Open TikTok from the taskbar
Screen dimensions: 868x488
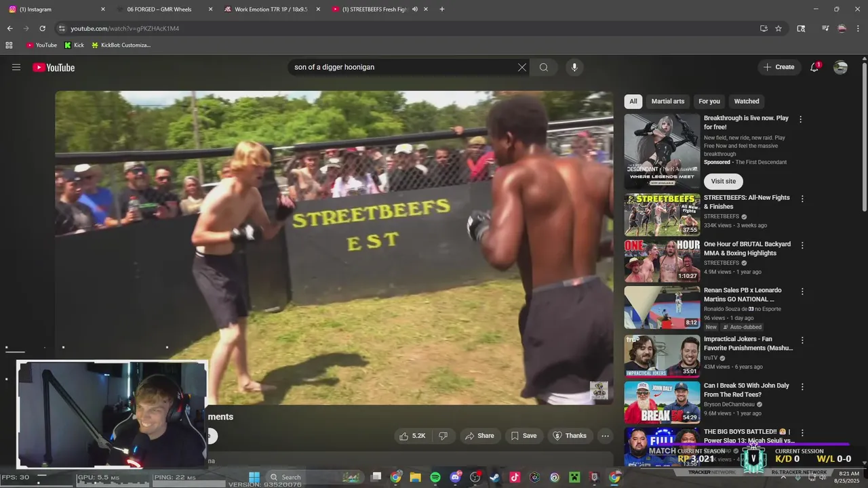pos(515,477)
